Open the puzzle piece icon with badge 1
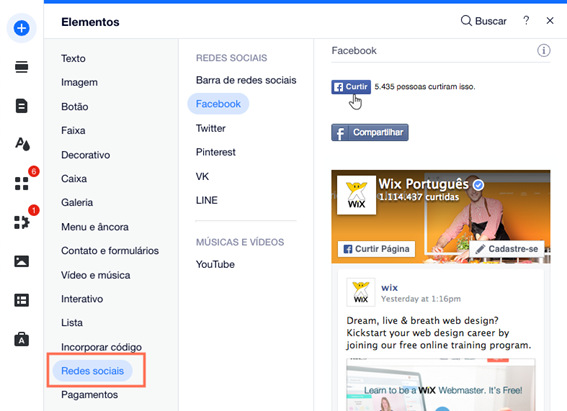The width and height of the screenshot is (567, 411). pos(21,222)
